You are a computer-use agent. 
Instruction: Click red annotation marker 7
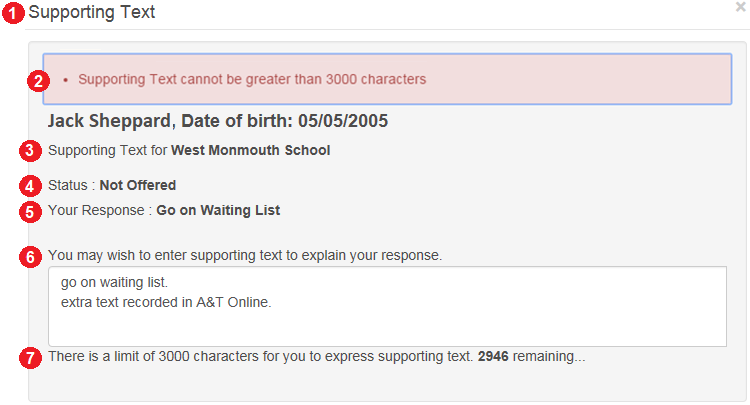pos(30,358)
